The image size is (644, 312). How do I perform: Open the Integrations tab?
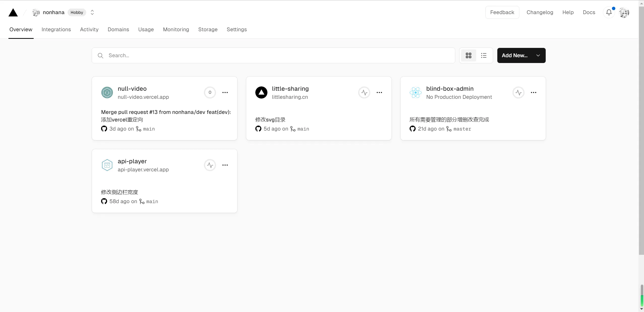click(x=56, y=29)
